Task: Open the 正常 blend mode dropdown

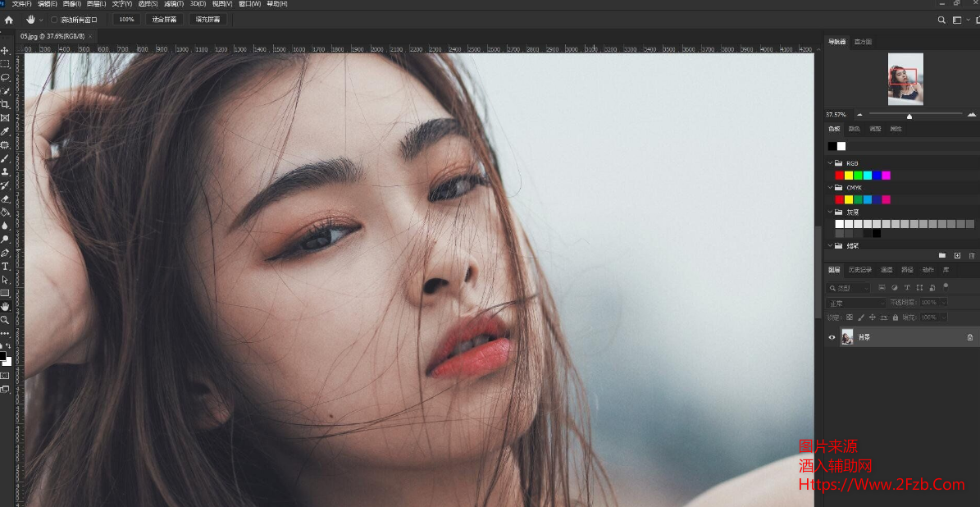Action: [x=855, y=303]
